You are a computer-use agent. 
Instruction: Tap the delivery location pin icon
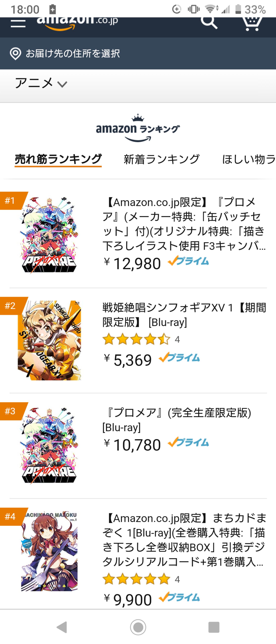pyautogui.click(x=15, y=54)
